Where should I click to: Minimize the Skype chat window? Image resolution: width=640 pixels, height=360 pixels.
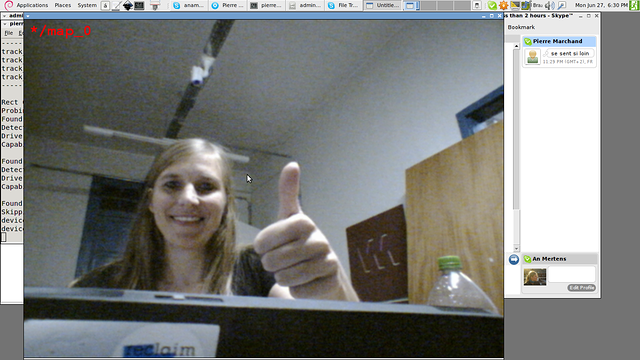(x=580, y=16)
